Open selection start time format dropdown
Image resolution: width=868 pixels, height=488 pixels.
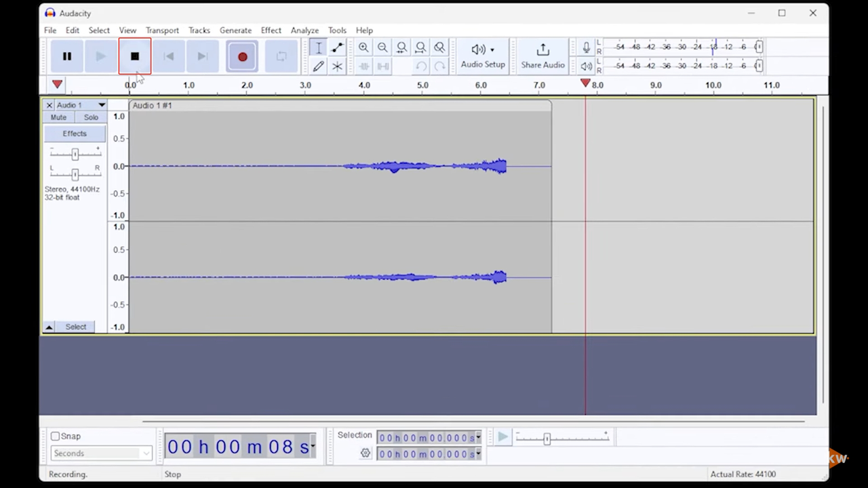click(x=478, y=438)
